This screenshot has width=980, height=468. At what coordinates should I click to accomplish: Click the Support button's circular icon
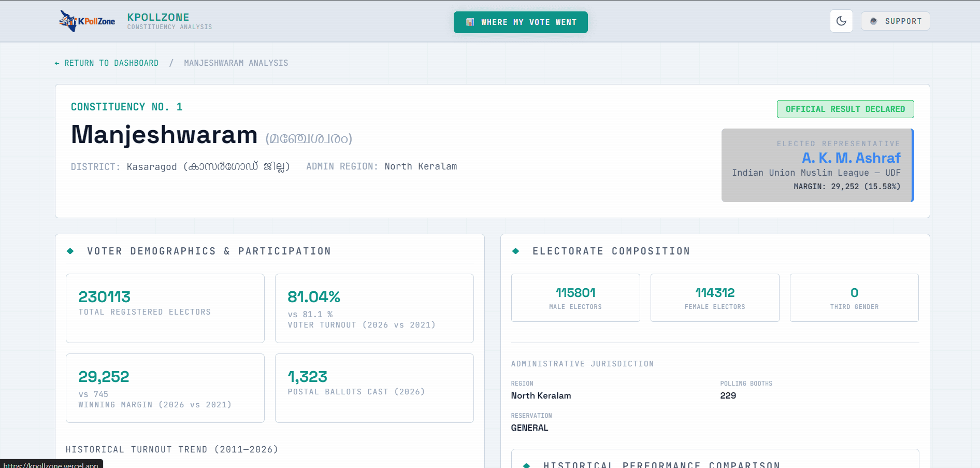tap(874, 21)
